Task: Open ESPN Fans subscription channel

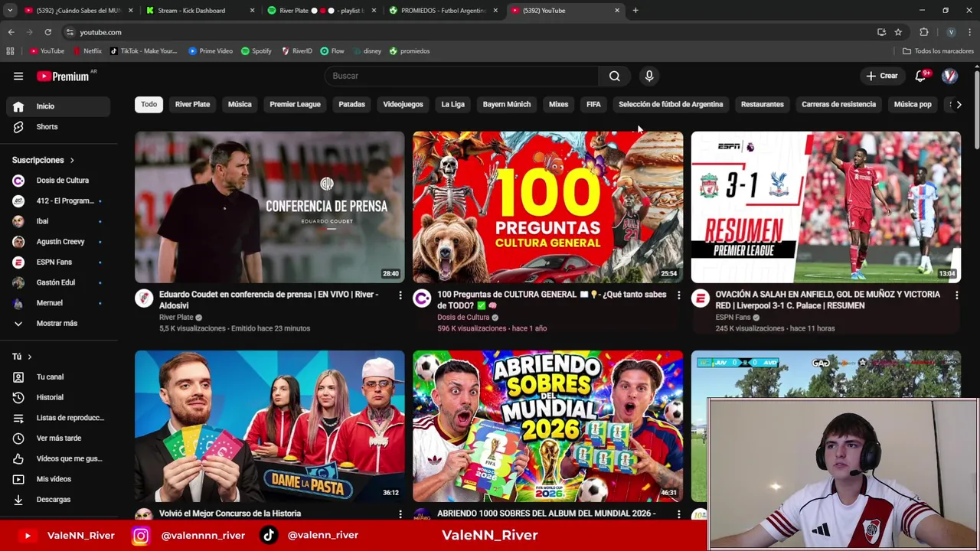Action: [58, 262]
